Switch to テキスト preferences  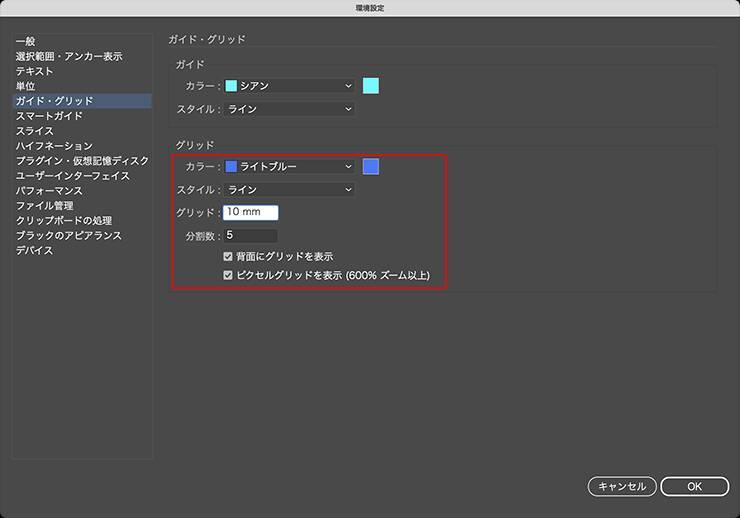[35, 72]
